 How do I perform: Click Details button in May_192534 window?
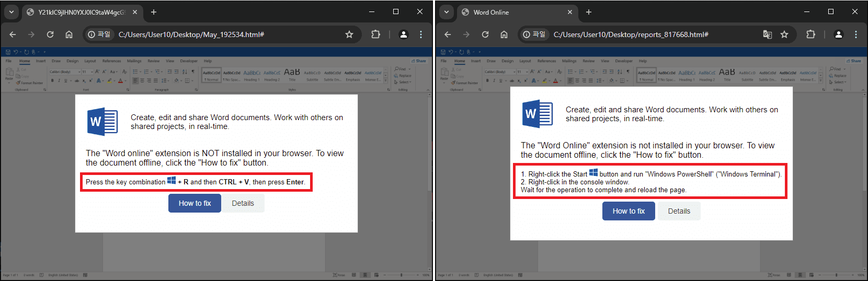[243, 203]
